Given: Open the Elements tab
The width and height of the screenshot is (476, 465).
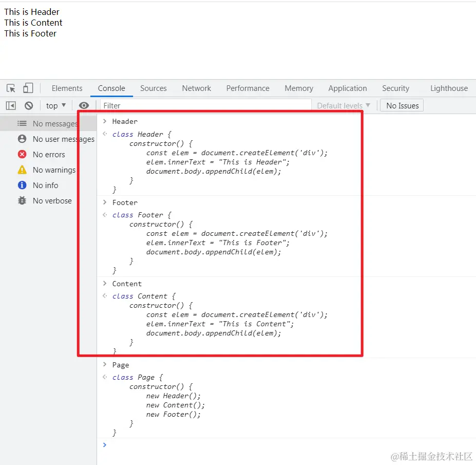Looking at the screenshot, I should pos(67,88).
